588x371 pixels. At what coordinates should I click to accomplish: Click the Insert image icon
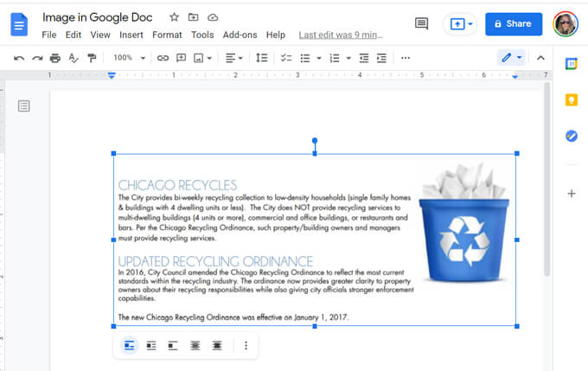coord(198,58)
